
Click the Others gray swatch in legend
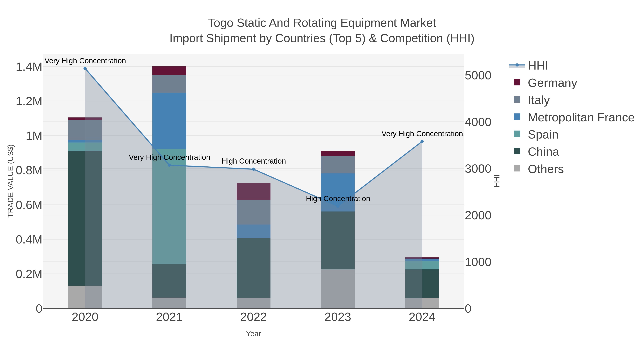517,168
